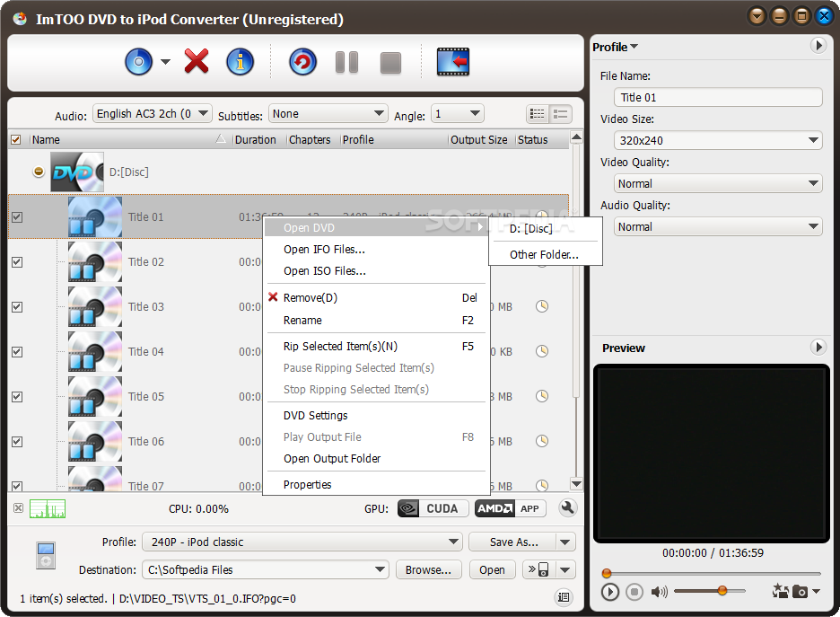Viewport: 840px width, 617px height.
Task: Uncheck the Title 02 checkbox
Action: [x=17, y=262]
